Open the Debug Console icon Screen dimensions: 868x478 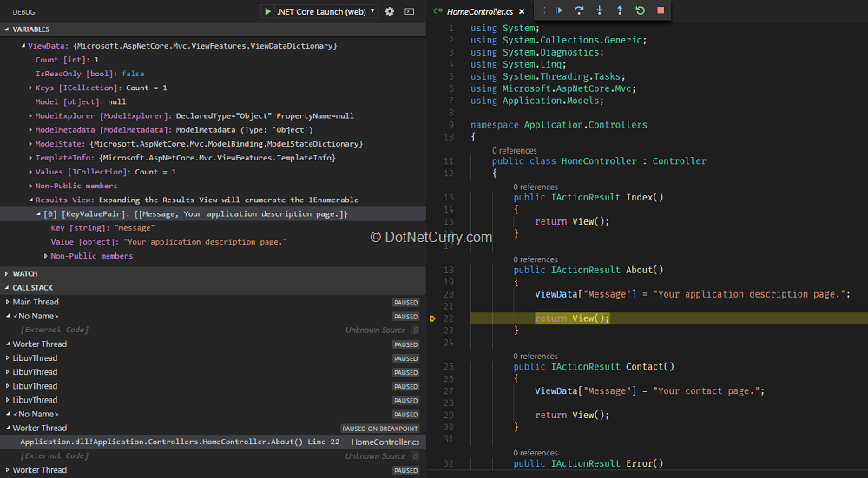point(409,11)
